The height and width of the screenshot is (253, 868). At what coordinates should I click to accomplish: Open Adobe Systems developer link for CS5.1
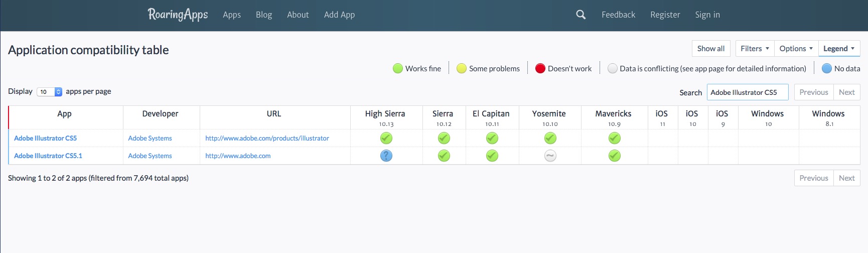[150, 156]
